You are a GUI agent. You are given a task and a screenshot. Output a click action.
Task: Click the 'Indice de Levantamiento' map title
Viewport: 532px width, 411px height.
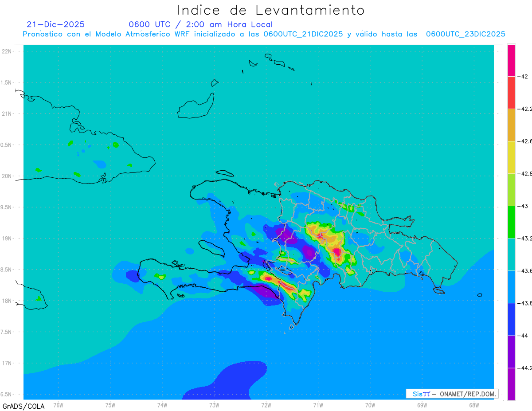(270, 10)
